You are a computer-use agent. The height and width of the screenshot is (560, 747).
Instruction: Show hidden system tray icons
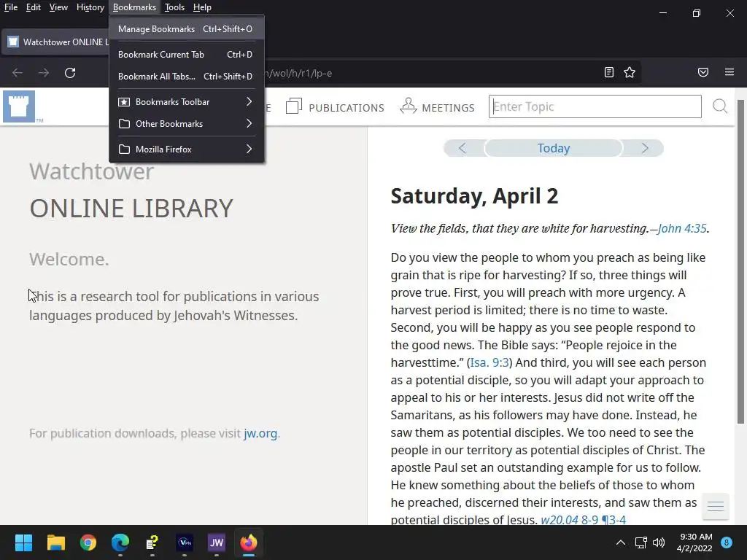621,542
